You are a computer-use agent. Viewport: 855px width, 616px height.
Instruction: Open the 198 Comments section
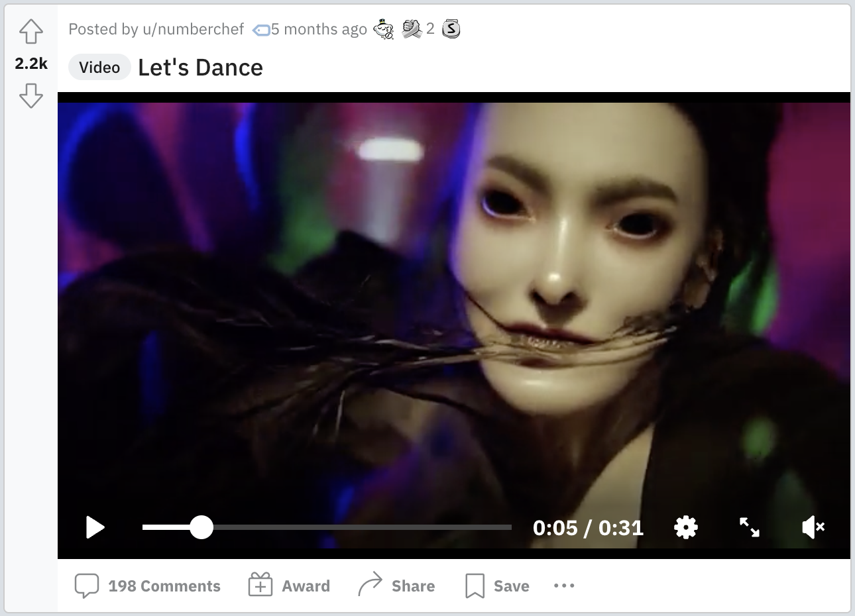pyautogui.click(x=148, y=586)
